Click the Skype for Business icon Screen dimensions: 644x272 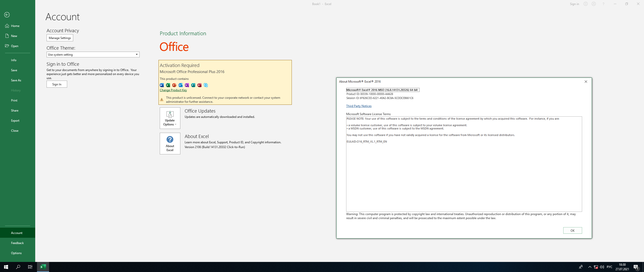tap(206, 85)
